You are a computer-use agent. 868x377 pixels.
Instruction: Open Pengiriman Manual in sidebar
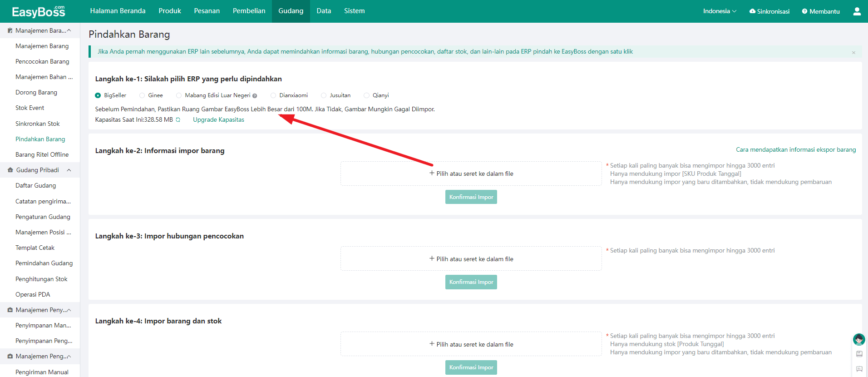coord(42,372)
